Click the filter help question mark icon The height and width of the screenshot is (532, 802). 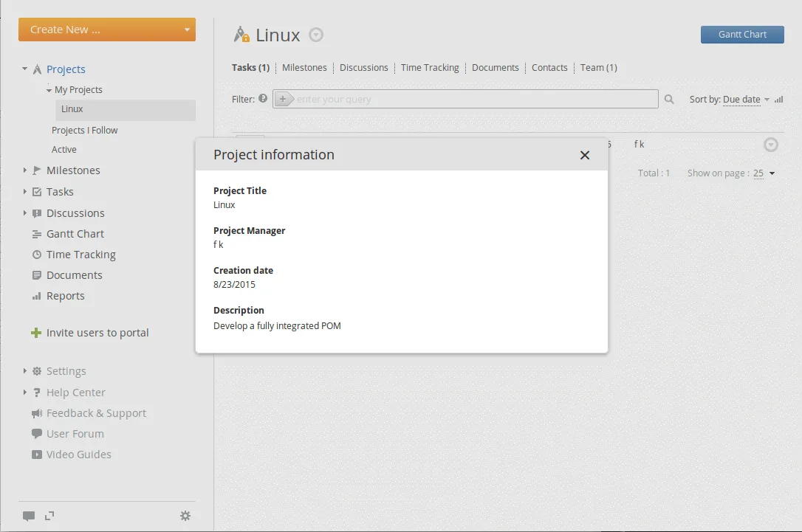[x=263, y=98]
